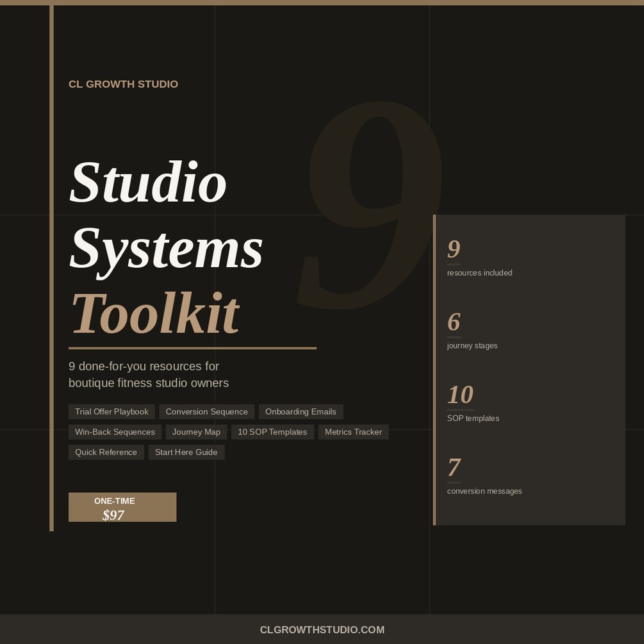This screenshot has height=644, width=644.
Task: Select the 10 SOP Templates tag
Action: click(272, 432)
